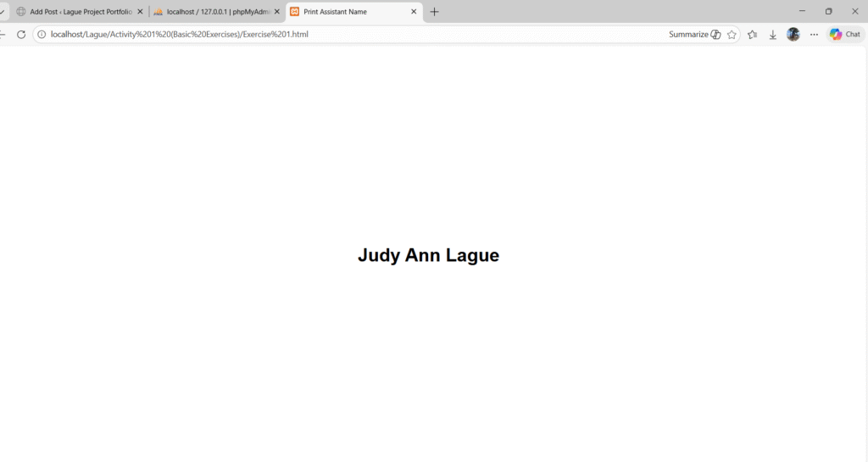Add this page to favorites with star icon
The width and height of the screenshot is (868, 462).
tap(732, 35)
